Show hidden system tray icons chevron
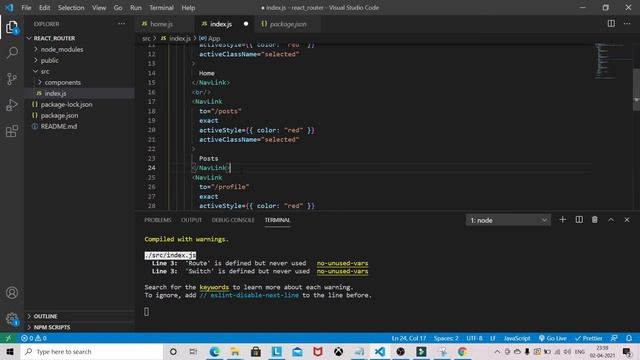This screenshot has width=640, height=360. [497, 351]
